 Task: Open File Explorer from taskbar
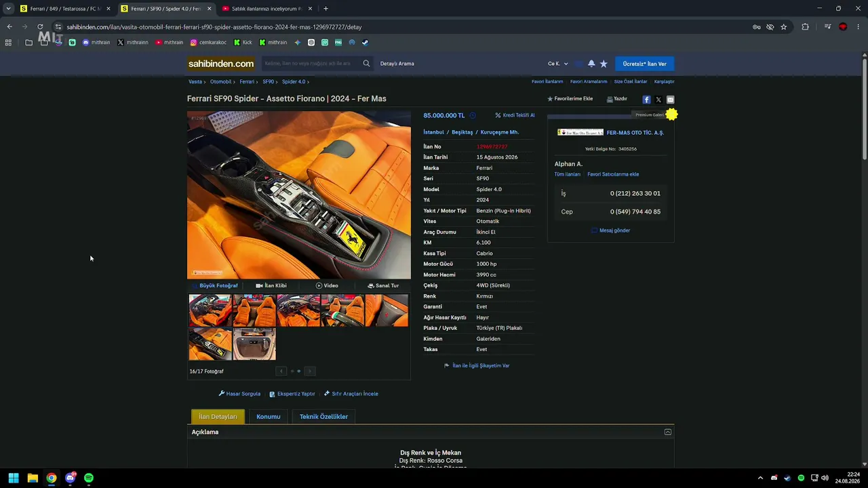33,478
